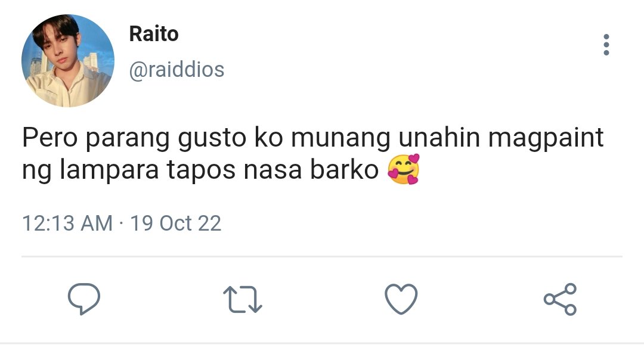Select the 12:13 AM timestamp
This screenshot has width=644, height=354.
[x=67, y=223]
